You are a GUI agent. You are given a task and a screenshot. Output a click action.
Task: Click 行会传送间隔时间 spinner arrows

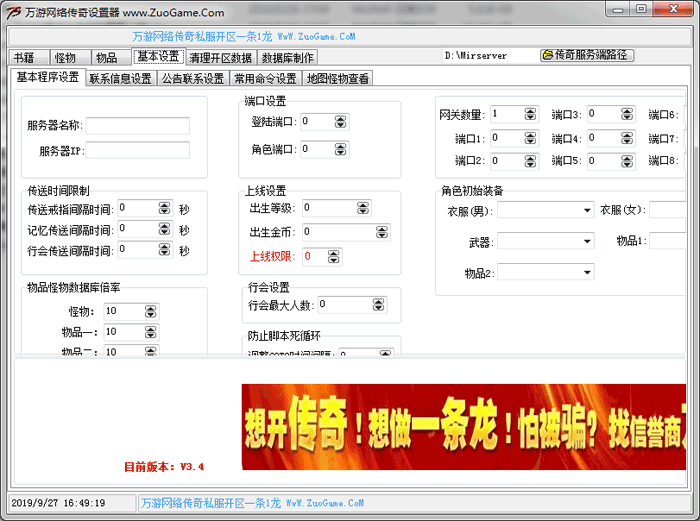click(x=165, y=250)
